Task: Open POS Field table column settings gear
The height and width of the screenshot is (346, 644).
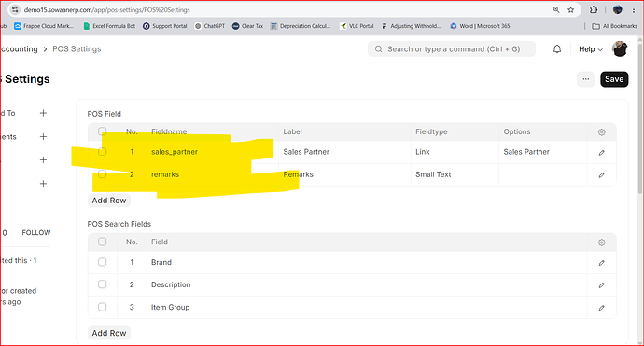Action: (601, 132)
